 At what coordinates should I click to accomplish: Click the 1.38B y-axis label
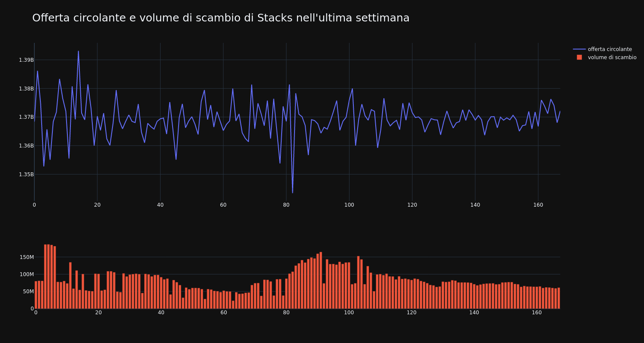(x=26, y=89)
